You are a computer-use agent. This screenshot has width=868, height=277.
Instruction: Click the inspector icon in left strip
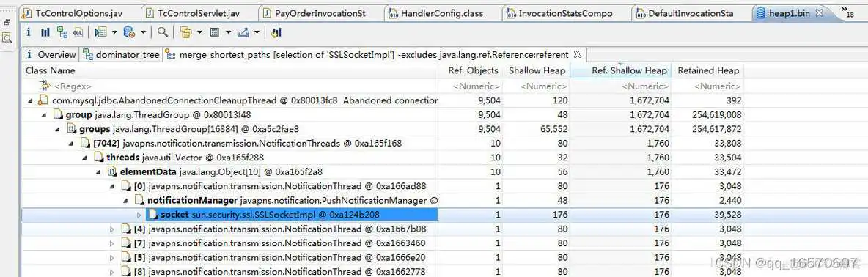[7, 38]
